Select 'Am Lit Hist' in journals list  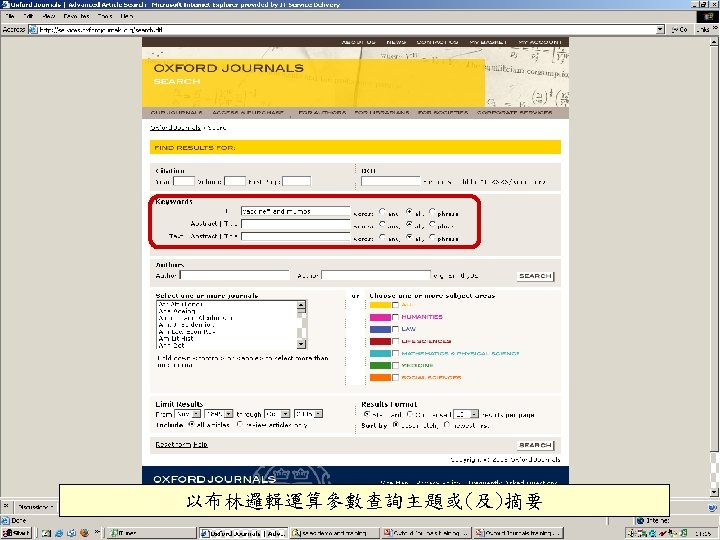[x=176, y=338]
